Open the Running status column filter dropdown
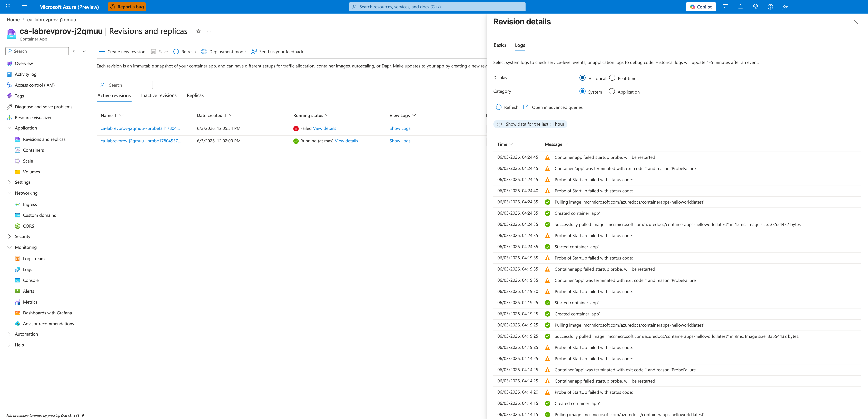The height and width of the screenshot is (419, 868). tap(327, 116)
